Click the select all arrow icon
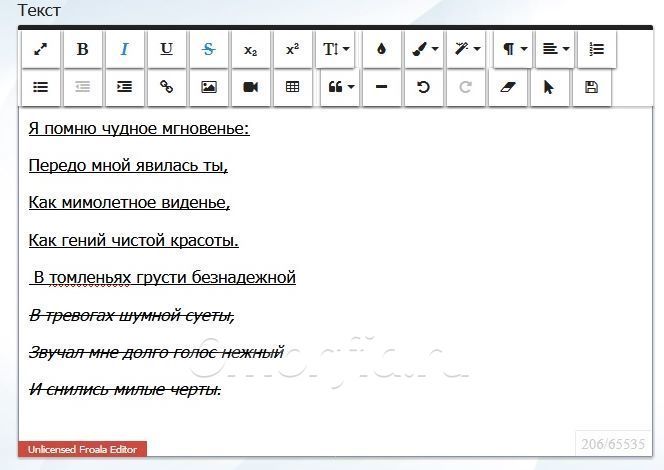Image resolution: width=664 pixels, height=470 pixels. pyautogui.click(x=549, y=88)
